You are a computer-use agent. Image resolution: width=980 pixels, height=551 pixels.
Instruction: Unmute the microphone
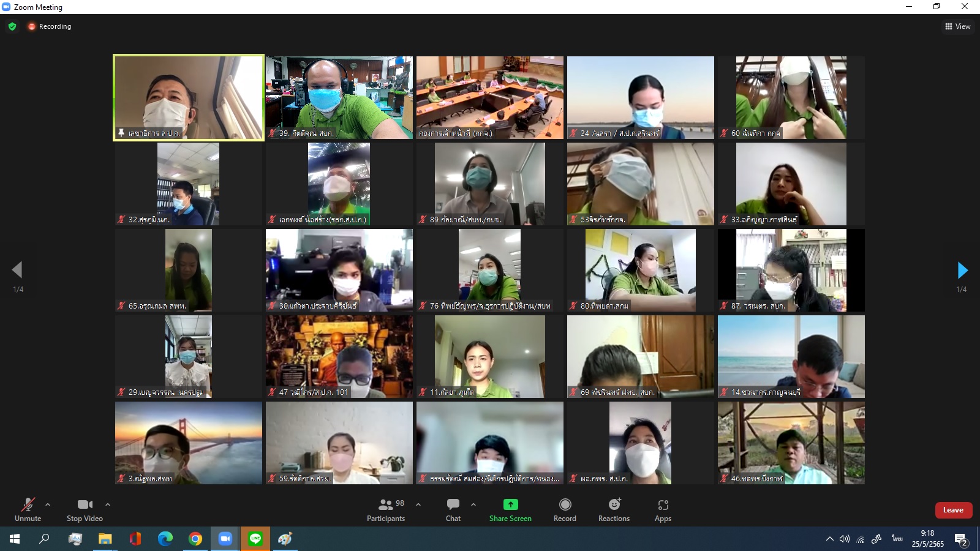click(28, 509)
